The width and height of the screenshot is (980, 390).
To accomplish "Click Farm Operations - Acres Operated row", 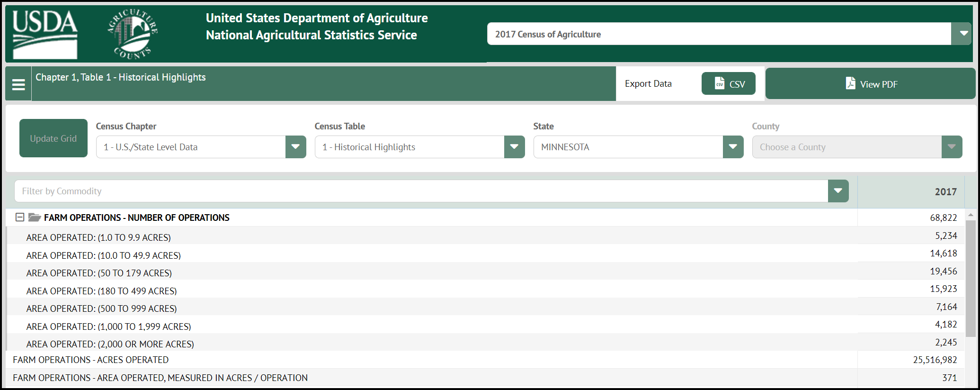I will pyautogui.click(x=90, y=360).
